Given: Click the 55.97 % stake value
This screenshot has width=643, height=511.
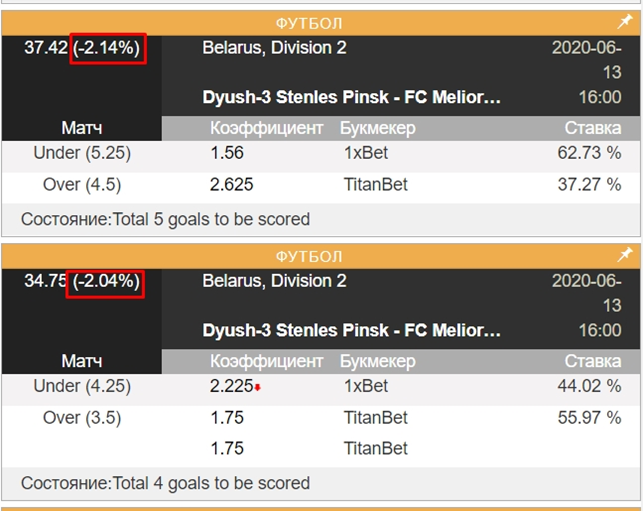Looking at the screenshot, I should 589,418.
